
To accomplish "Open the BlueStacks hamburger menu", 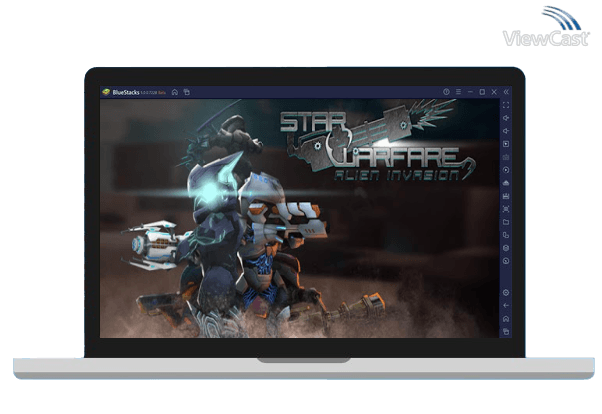I will pyautogui.click(x=458, y=92).
